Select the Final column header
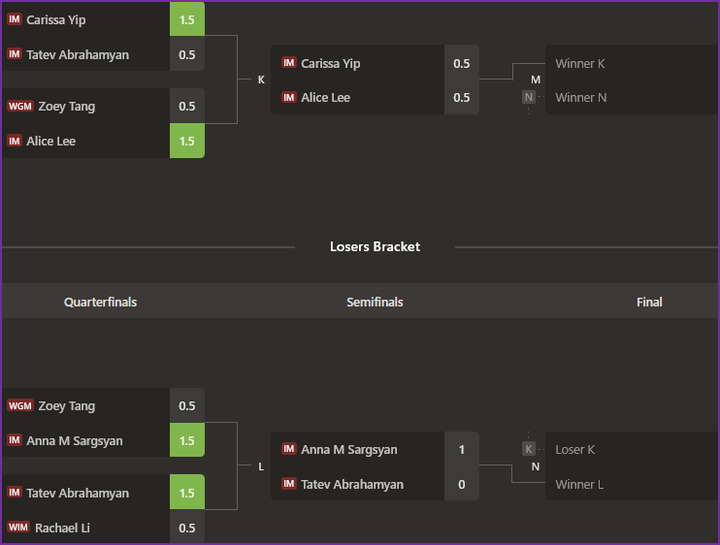The width and height of the screenshot is (720, 545). (649, 302)
